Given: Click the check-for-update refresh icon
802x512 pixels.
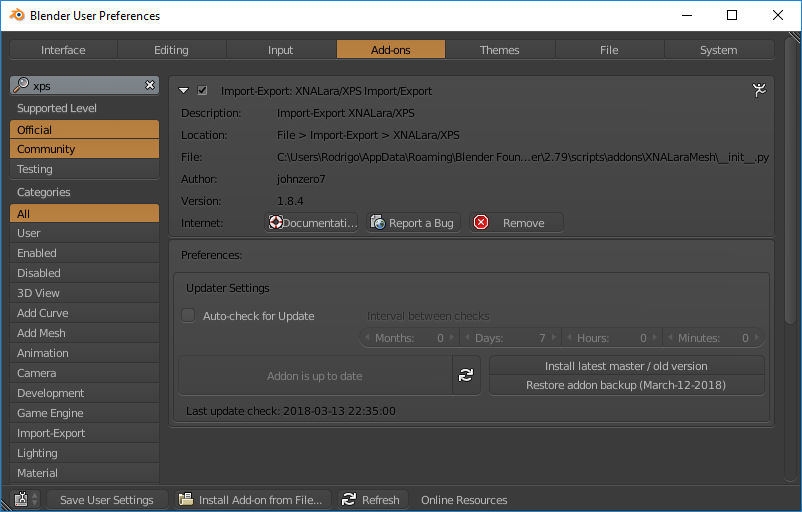Looking at the screenshot, I should click(x=466, y=376).
